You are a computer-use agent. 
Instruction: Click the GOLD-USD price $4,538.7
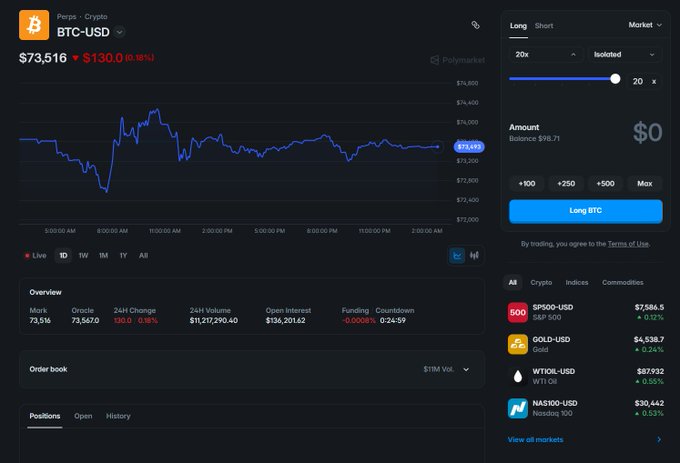pos(649,339)
